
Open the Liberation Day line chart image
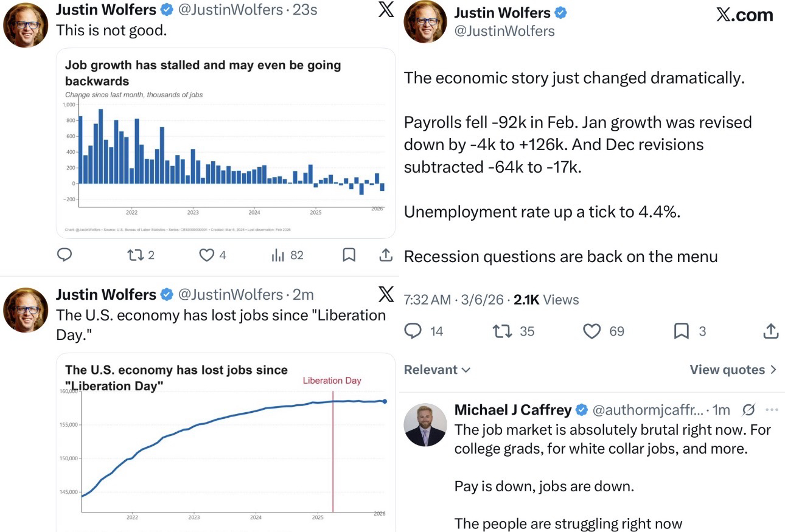(226, 444)
